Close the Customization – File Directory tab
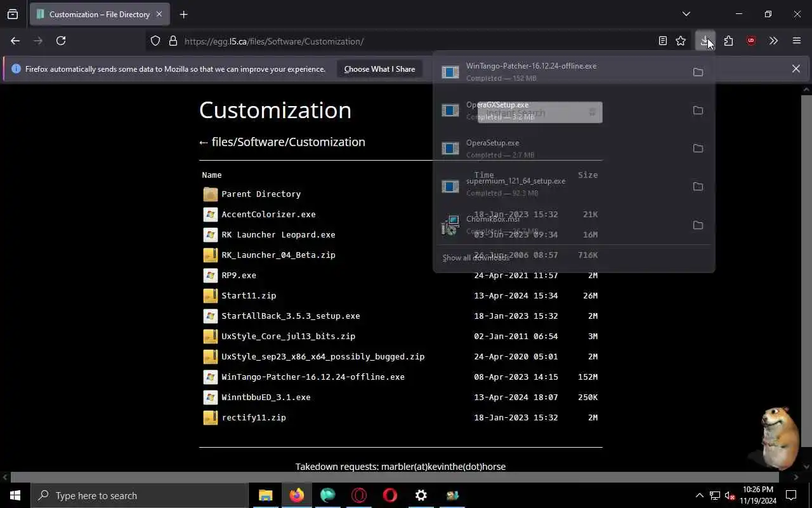The height and width of the screenshot is (508, 812). click(x=159, y=14)
